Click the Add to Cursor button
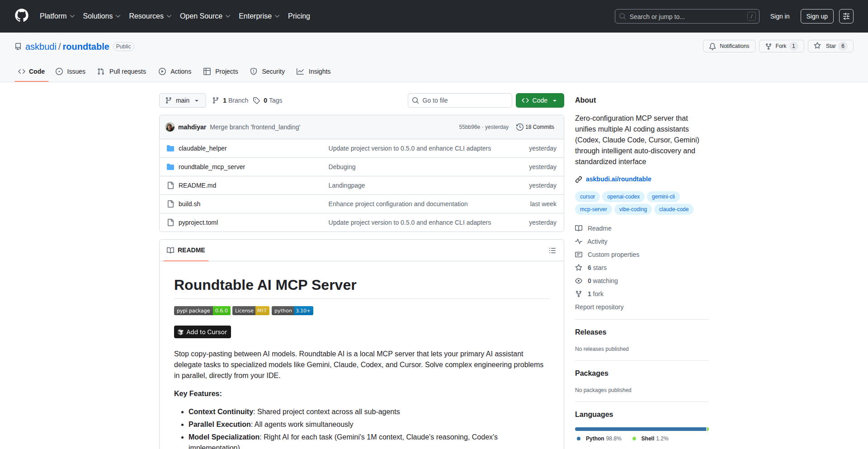The height and width of the screenshot is (449, 868). (203, 332)
